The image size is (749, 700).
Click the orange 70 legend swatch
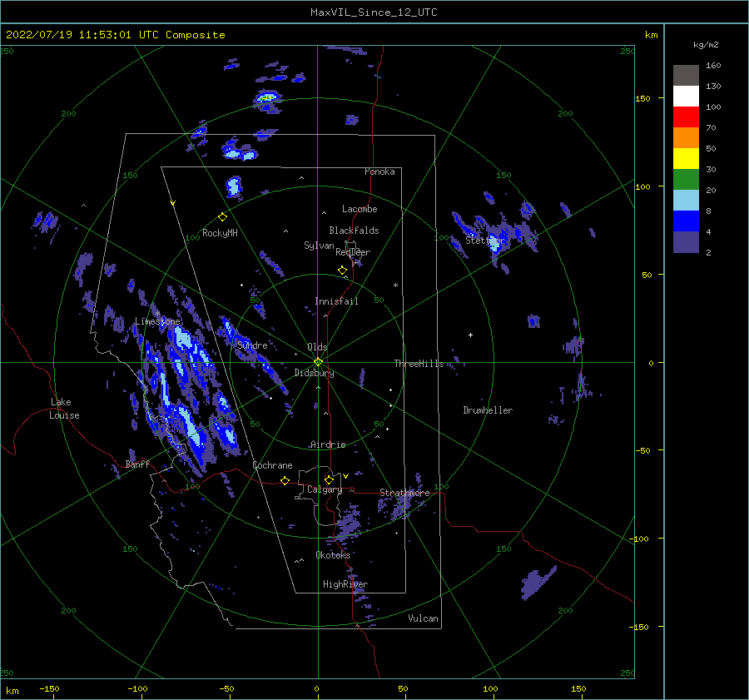(686, 137)
